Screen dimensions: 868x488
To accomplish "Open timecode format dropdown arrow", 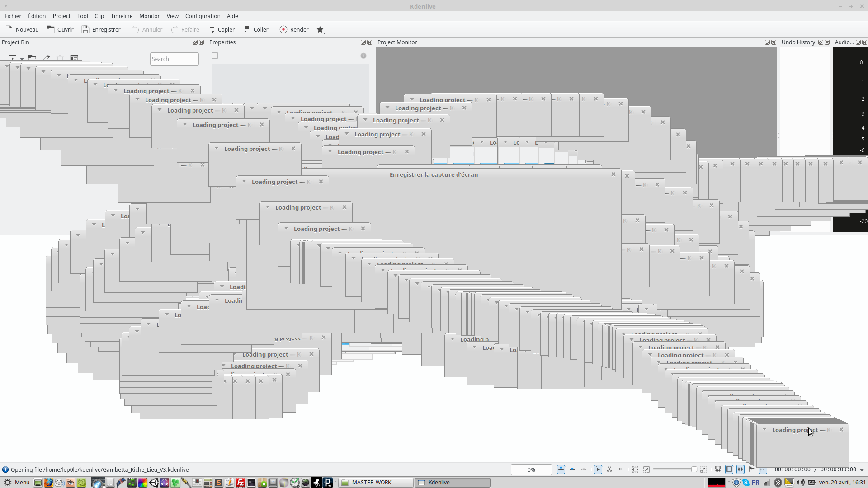I will click(862, 470).
